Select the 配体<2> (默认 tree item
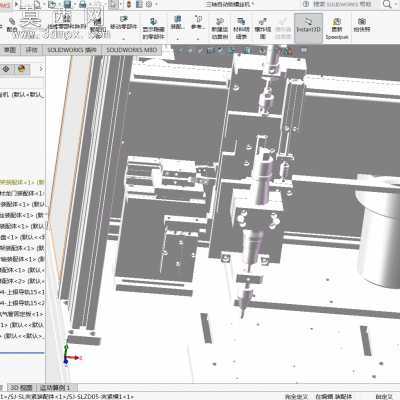 tap(22, 281)
